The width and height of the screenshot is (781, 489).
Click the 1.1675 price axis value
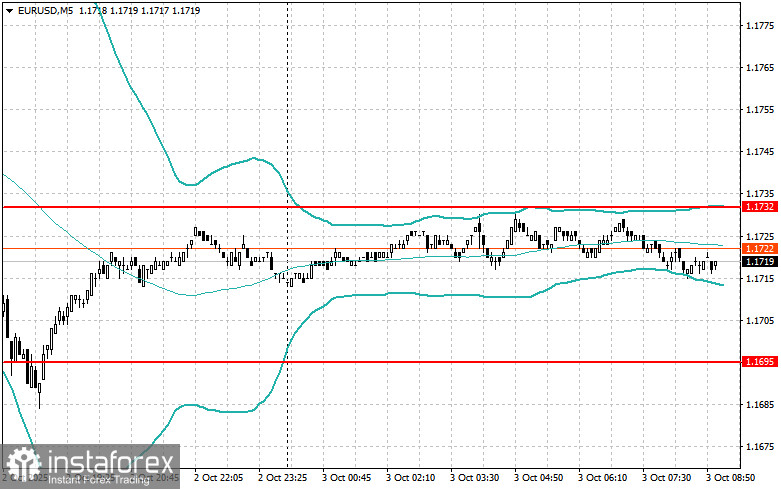(x=761, y=447)
